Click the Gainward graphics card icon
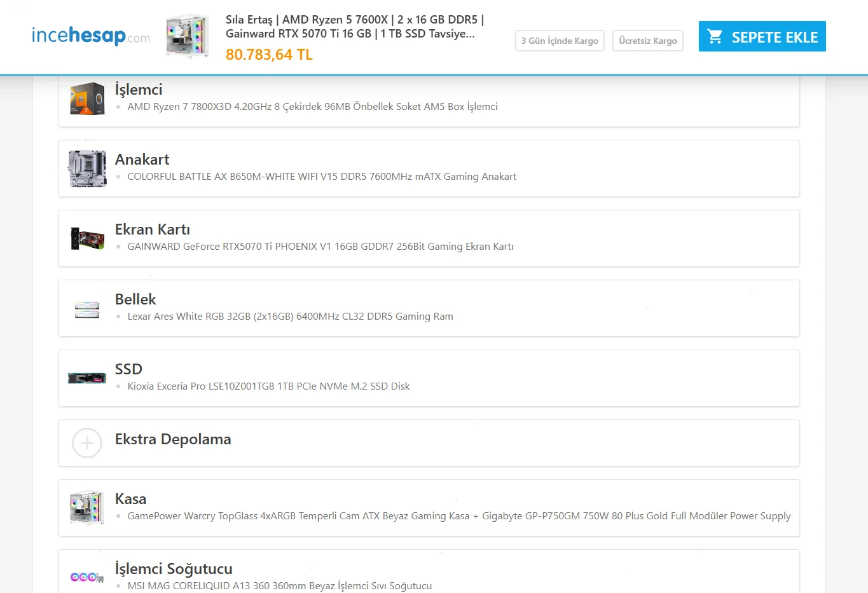The image size is (868, 593). point(87,238)
